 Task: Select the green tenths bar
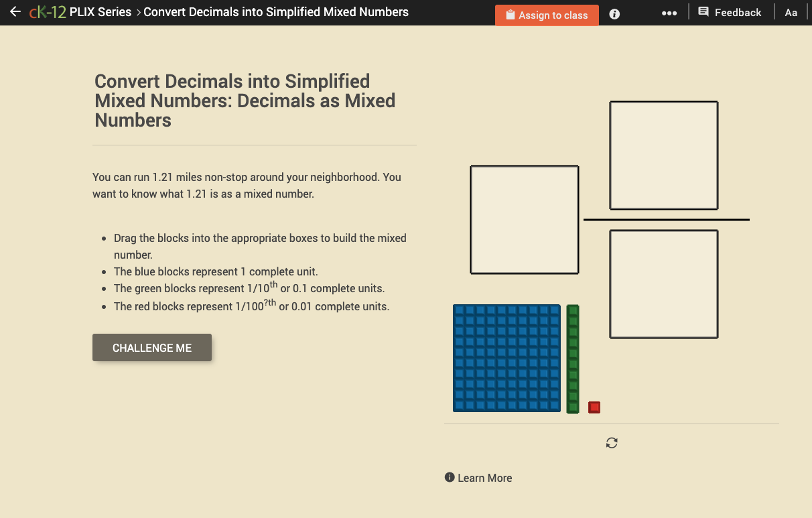573,359
